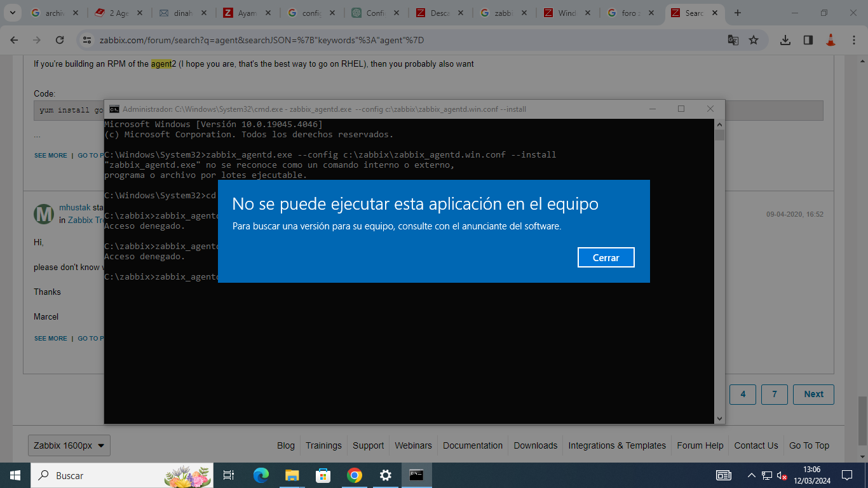Viewport: 868px width, 488px height.
Task: Show hidden system tray icons chevron
Action: coord(752,475)
